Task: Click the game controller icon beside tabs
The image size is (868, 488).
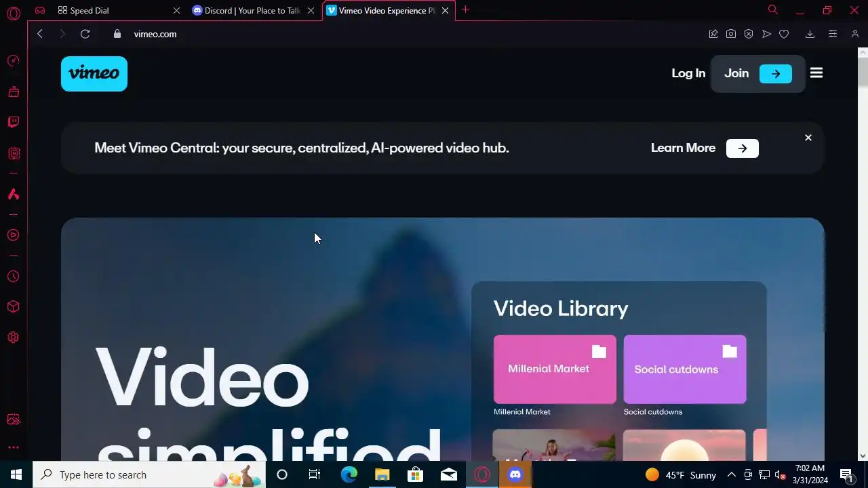Action: [40, 10]
